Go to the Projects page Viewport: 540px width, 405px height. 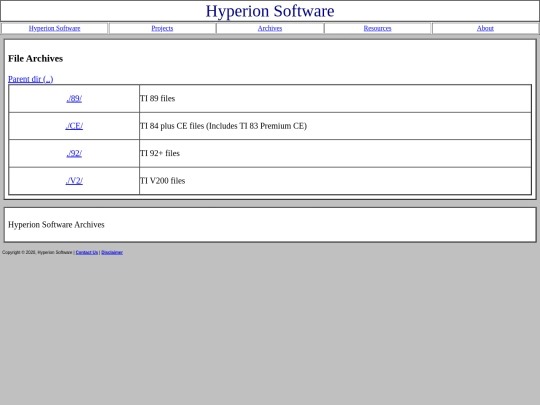[162, 28]
